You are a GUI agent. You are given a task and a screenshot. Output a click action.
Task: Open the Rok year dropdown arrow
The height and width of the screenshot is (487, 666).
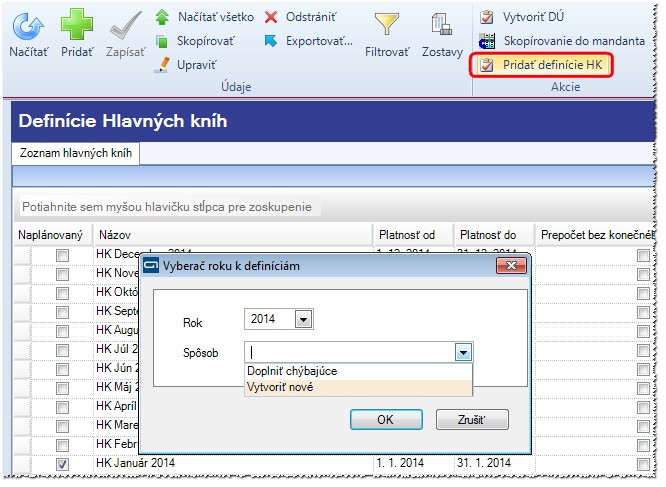click(303, 319)
